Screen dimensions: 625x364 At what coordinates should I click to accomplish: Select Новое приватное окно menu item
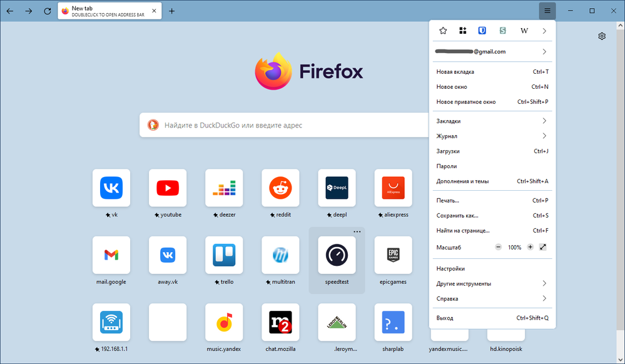[492, 102]
